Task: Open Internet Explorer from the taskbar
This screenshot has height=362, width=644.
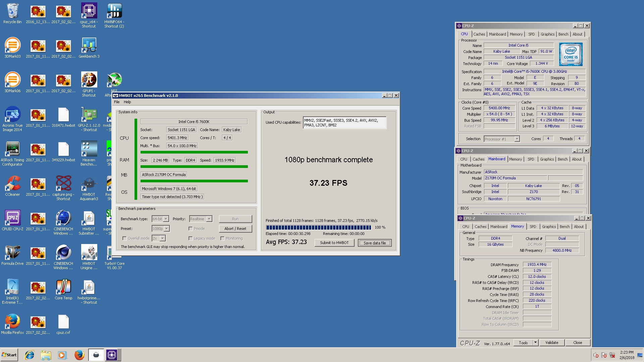Action: [x=30, y=355]
